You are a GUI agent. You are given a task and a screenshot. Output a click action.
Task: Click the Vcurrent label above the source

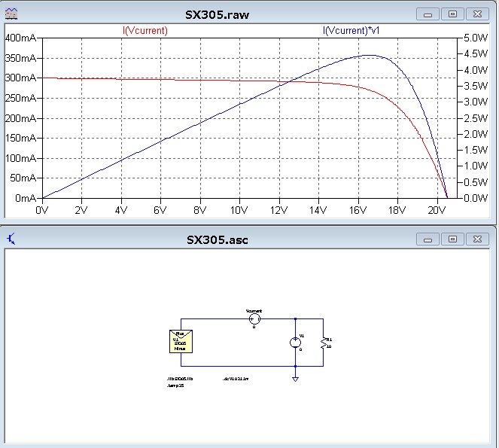click(254, 311)
